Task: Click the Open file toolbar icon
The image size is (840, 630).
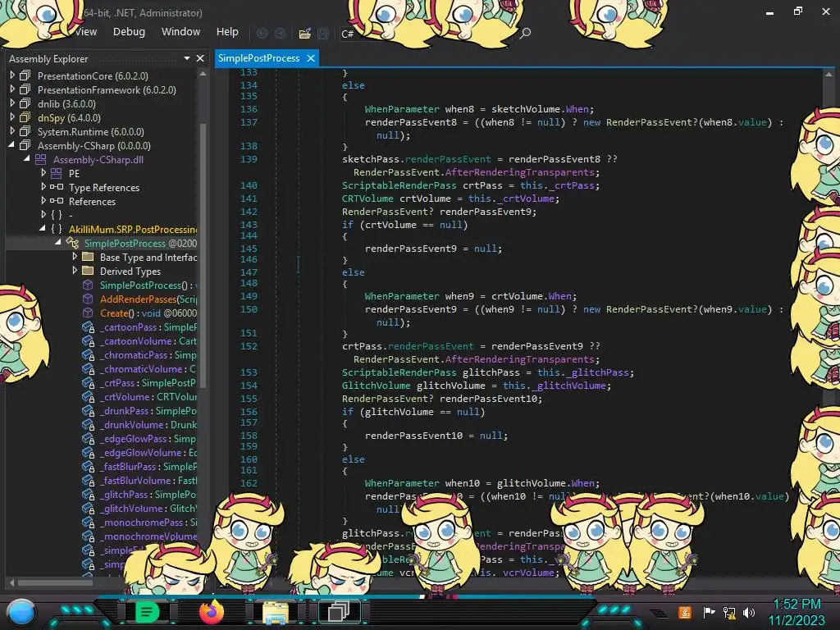Action: coord(305,33)
